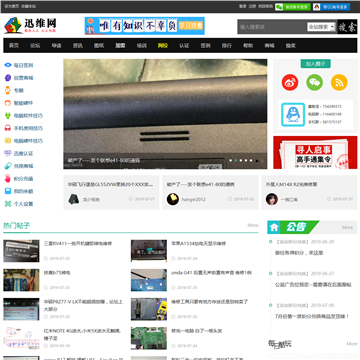
Task: Open announcement 7月份第一波积分兑换商品发货啦
Action: [x=312, y=316]
